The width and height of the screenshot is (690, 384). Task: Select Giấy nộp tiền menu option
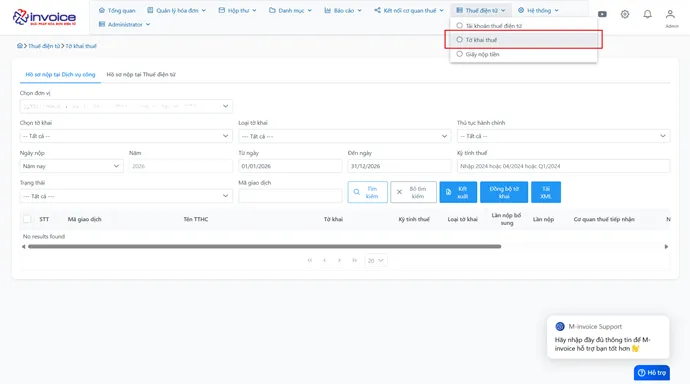tap(524, 54)
